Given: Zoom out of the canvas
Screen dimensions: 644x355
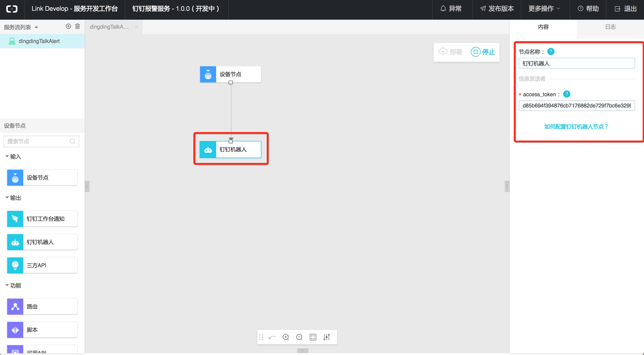Looking at the screenshot, I should (x=299, y=337).
